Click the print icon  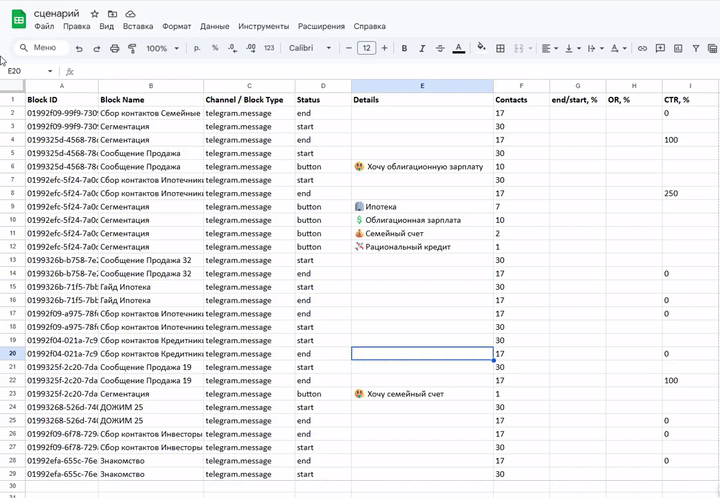click(115, 48)
